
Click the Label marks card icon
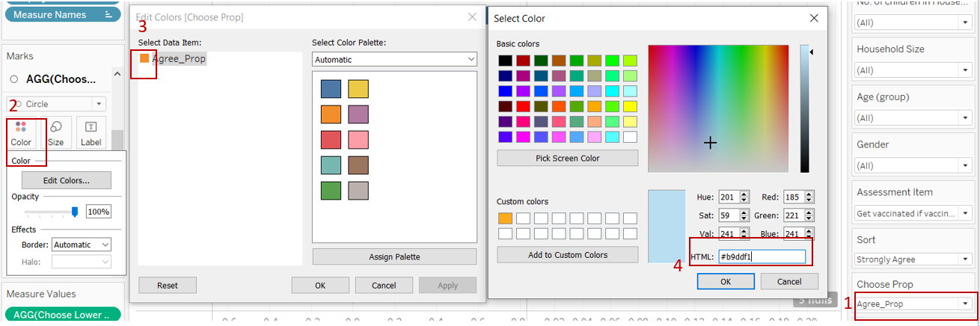click(91, 132)
